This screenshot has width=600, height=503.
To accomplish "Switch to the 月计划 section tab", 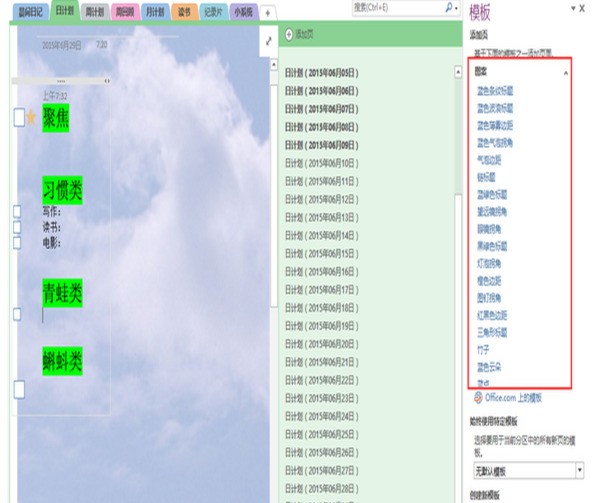I will 155,12.
